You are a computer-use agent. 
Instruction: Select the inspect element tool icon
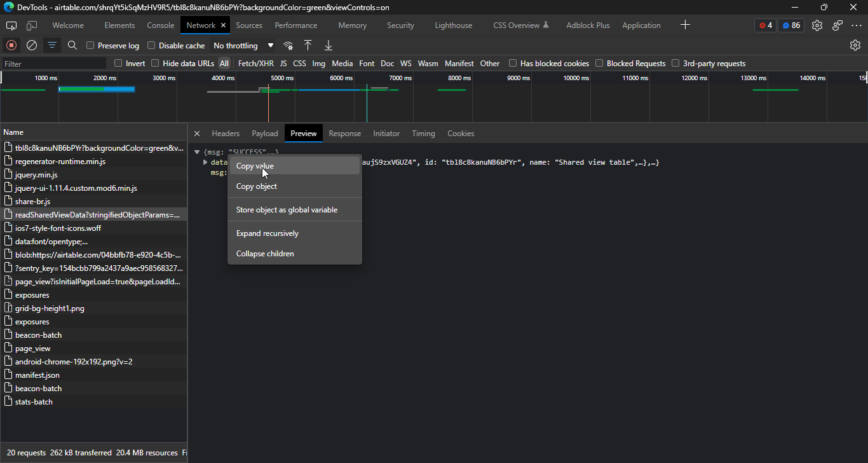[11, 25]
